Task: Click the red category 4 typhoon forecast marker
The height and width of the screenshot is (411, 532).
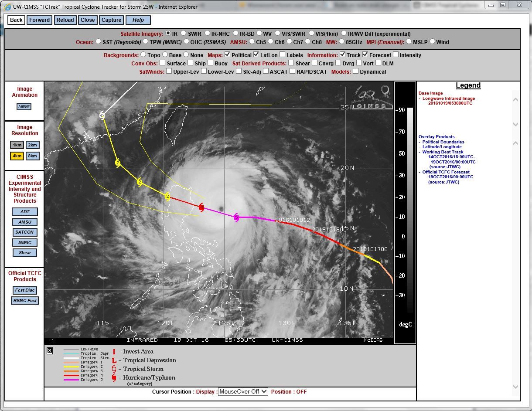Action: click(201, 207)
